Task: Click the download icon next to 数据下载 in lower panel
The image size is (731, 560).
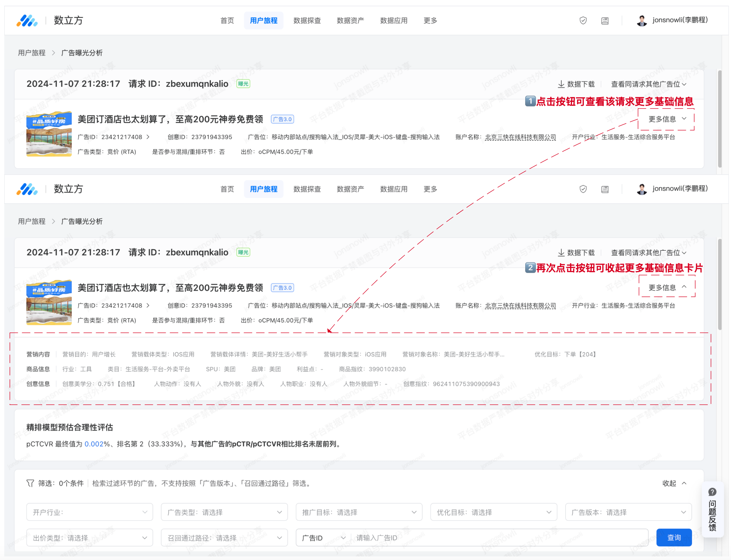Action: coord(561,252)
